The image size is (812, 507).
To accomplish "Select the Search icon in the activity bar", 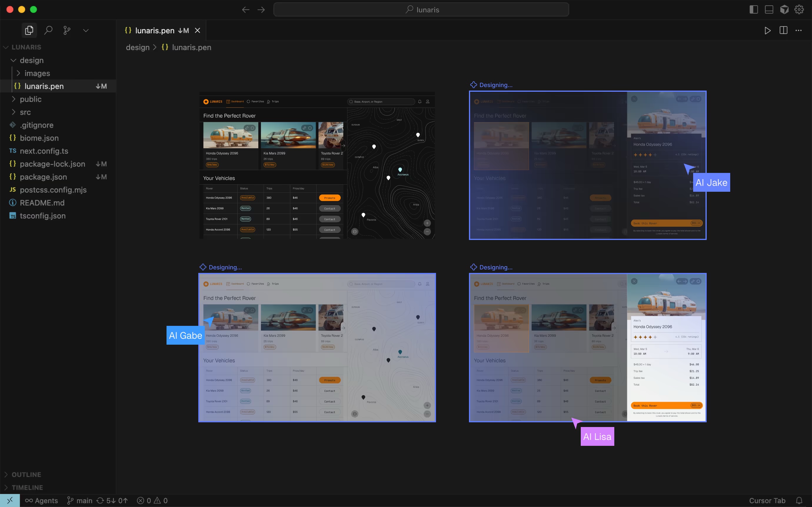I will [x=48, y=30].
